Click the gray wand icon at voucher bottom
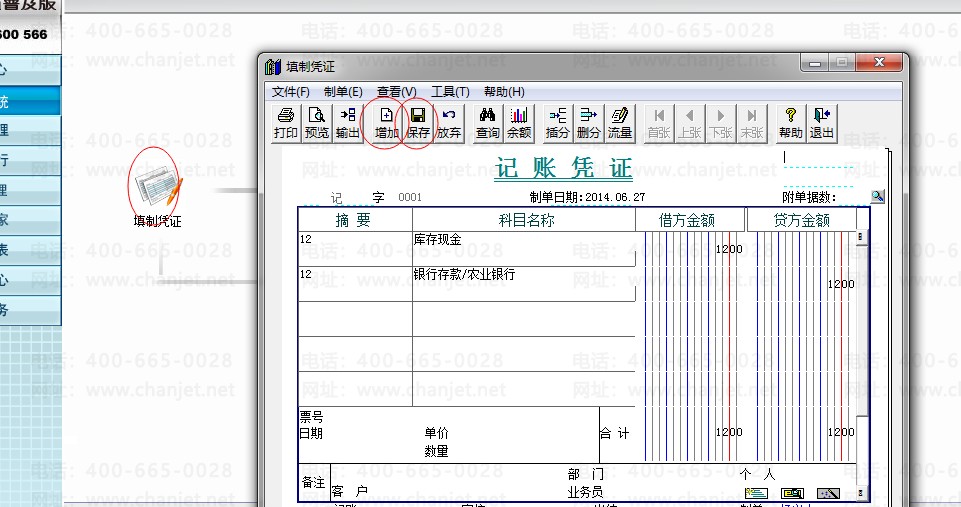 [828, 493]
